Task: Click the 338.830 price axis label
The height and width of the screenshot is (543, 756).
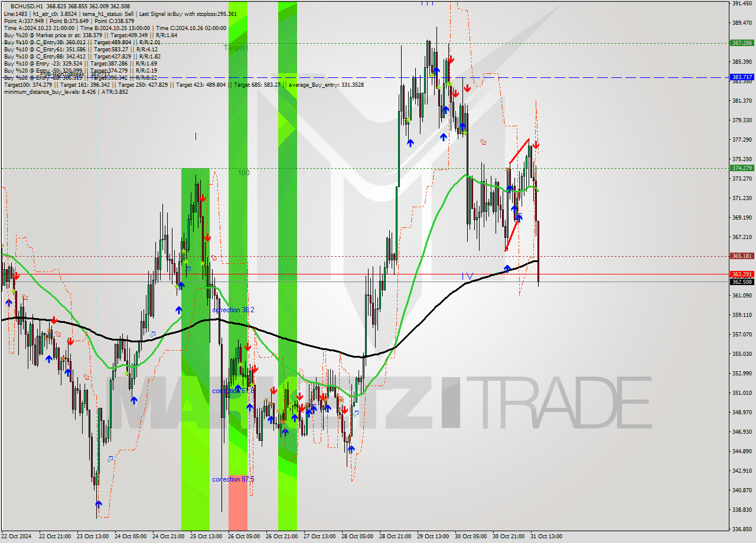Action: tap(742, 510)
